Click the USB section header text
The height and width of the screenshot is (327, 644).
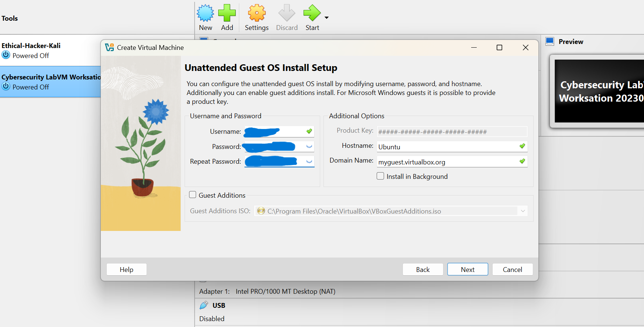point(219,305)
